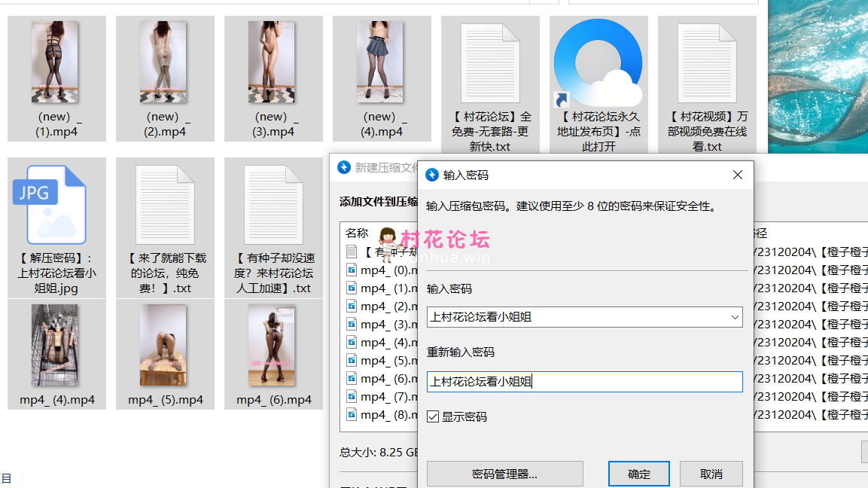
Task: Select the (new) _ (3).mp4 video thumbnail
Action: 272,62
